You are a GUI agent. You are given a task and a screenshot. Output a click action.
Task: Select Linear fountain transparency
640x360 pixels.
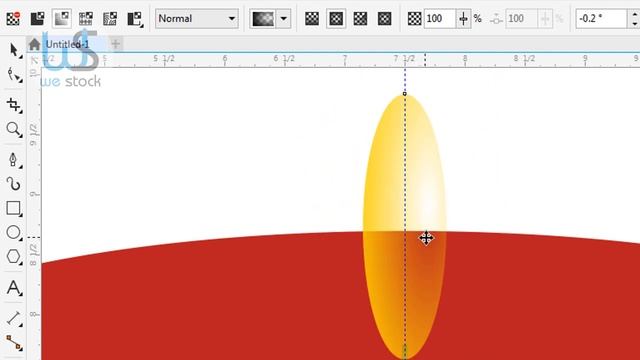click(x=312, y=19)
